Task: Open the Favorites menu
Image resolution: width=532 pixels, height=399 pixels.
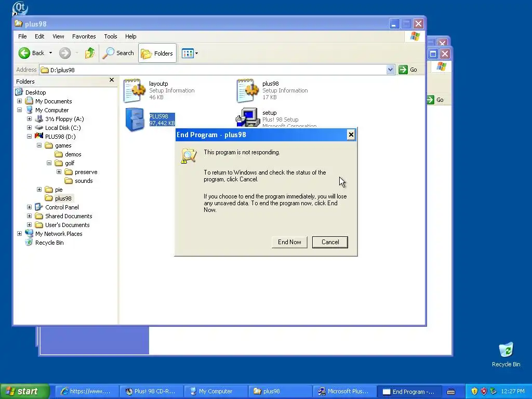Action: pyautogui.click(x=84, y=36)
